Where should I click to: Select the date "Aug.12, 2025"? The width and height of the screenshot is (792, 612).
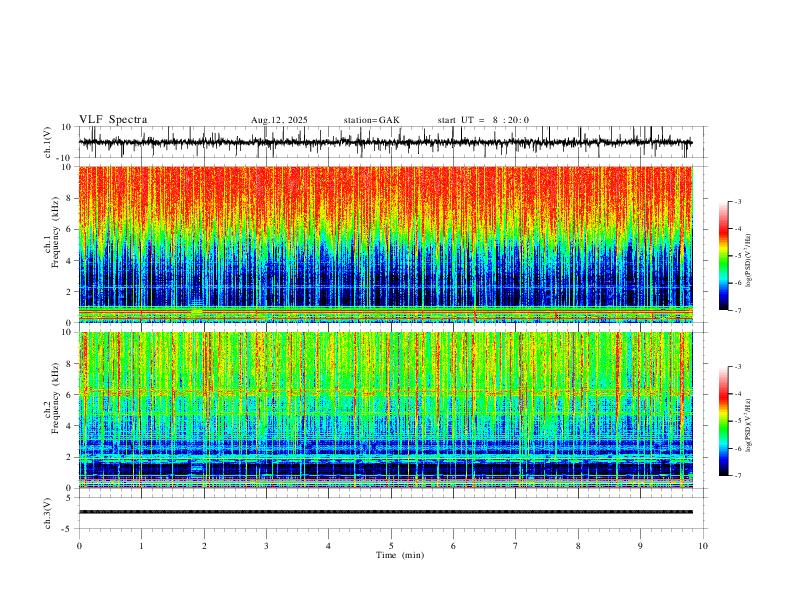[279, 120]
